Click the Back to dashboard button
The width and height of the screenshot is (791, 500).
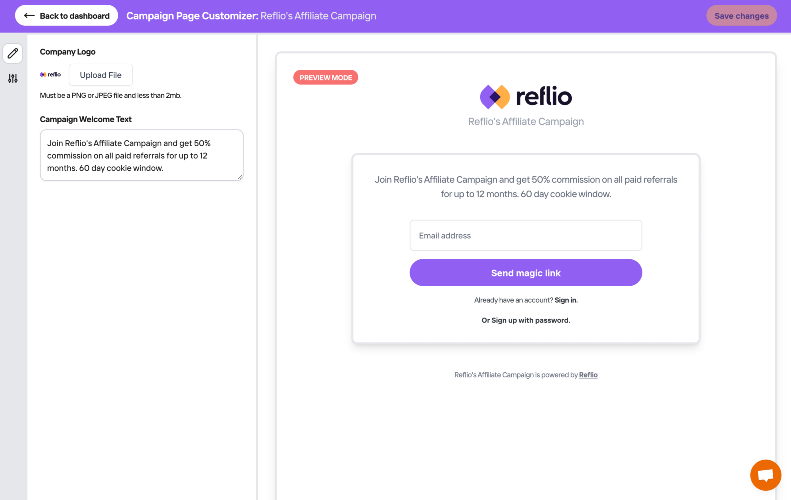coord(66,16)
